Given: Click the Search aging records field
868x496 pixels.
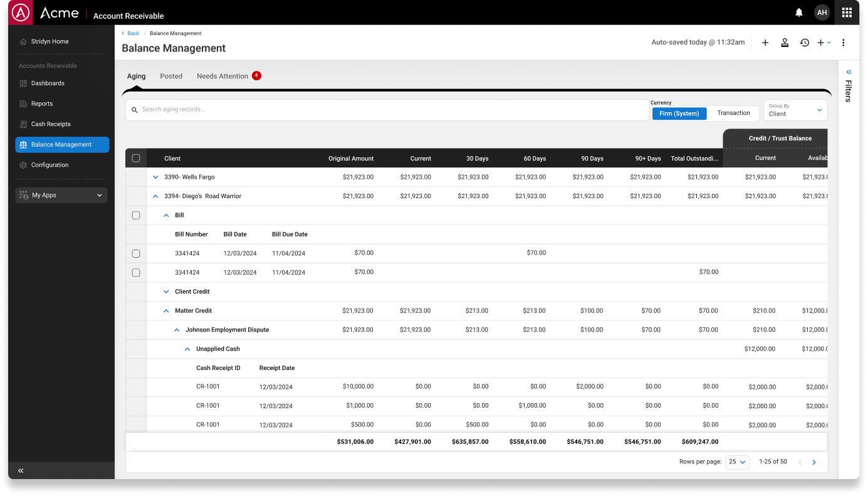Looking at the screenshot, I should (x=387, y=110).
